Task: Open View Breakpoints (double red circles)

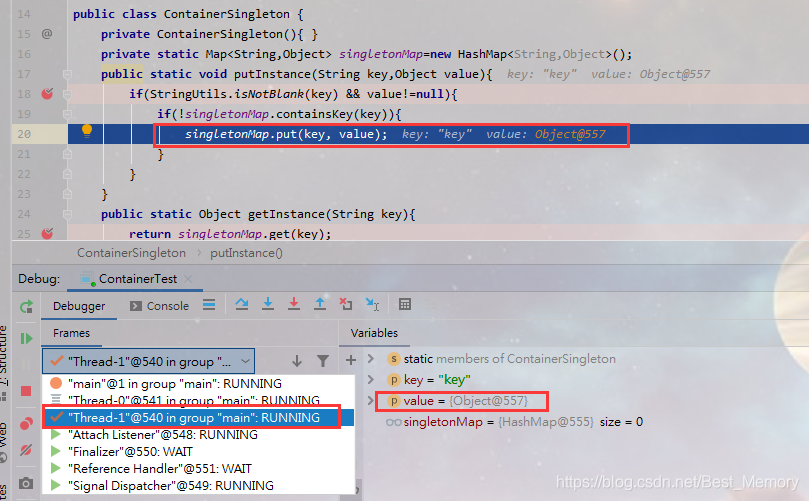Action: coord(26,424)
